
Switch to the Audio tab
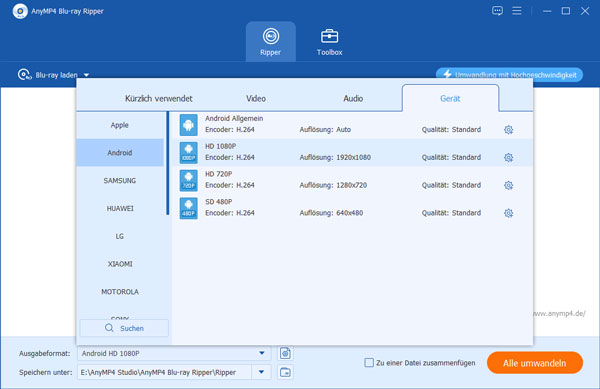[x=353, y=99]
